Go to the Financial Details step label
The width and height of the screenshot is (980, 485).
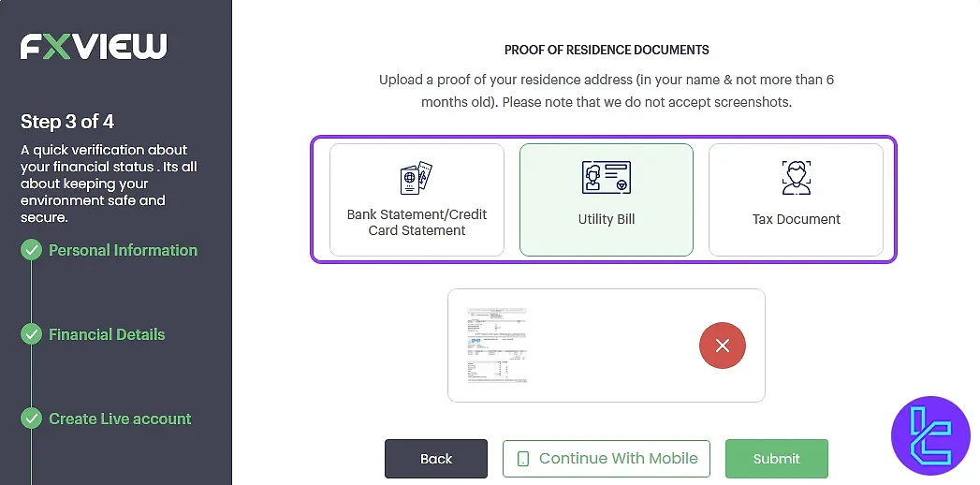coord(107,334)
